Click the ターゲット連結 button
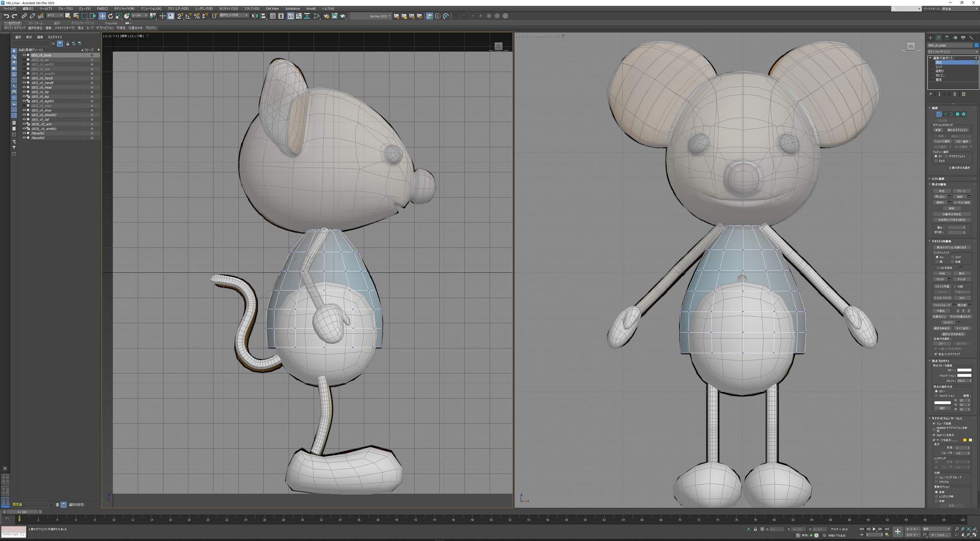The image size is (980, 541). [x=962, y=203]
